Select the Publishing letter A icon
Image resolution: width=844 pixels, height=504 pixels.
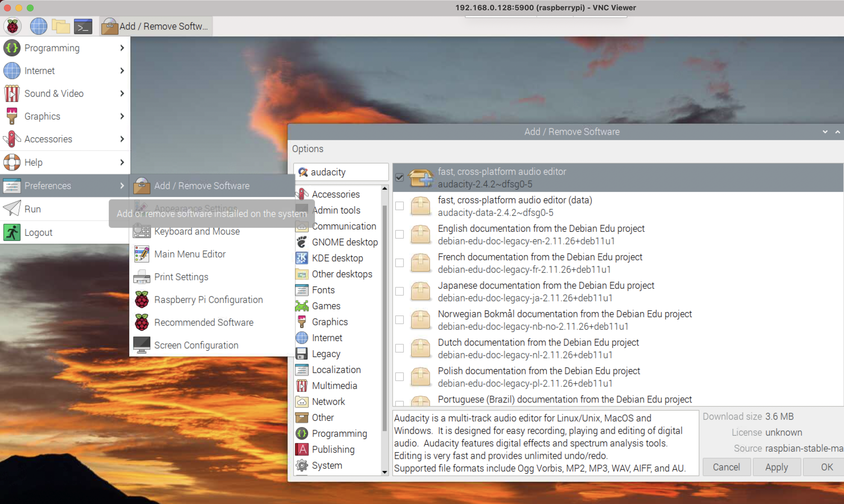click(x=302, y=450)
